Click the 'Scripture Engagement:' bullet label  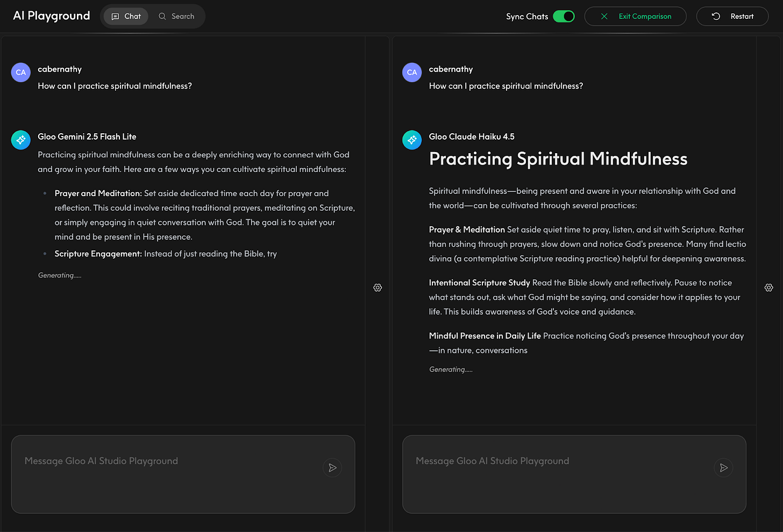[x=98, y=254]
